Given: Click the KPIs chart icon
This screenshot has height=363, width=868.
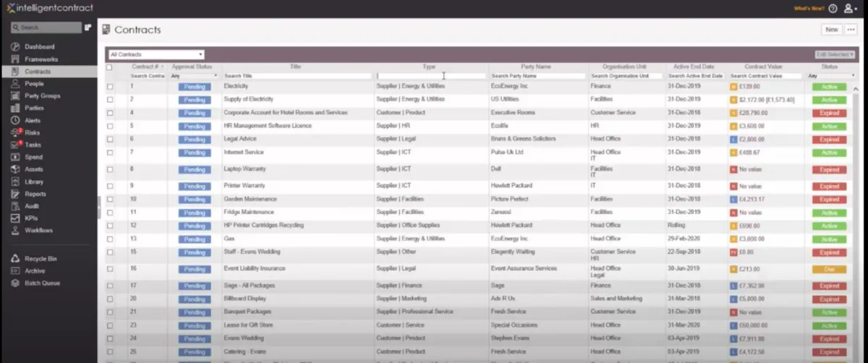Looking at the screenshot, I should pyautogui.click(x=16, y=218).
